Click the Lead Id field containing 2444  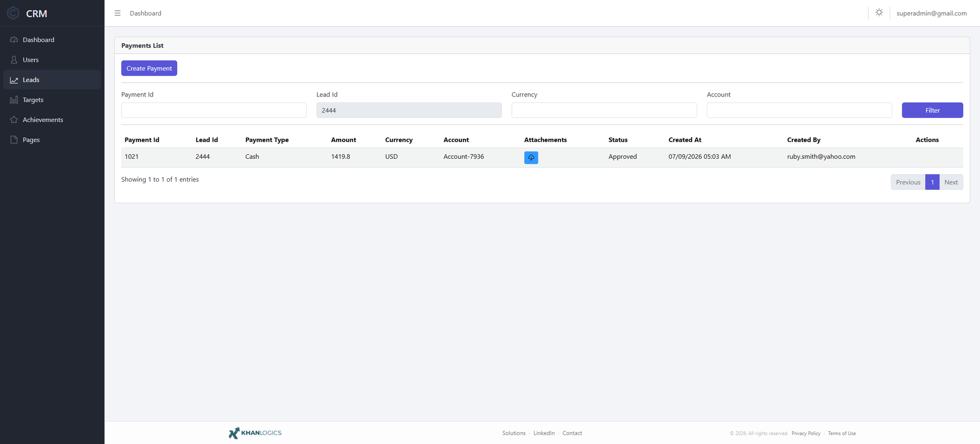(409, 110)
